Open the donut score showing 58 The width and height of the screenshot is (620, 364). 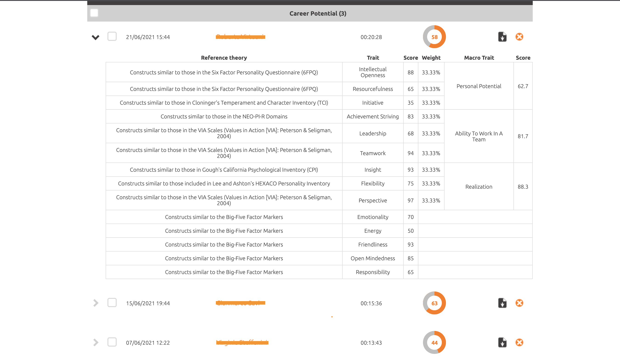point(434,37)
